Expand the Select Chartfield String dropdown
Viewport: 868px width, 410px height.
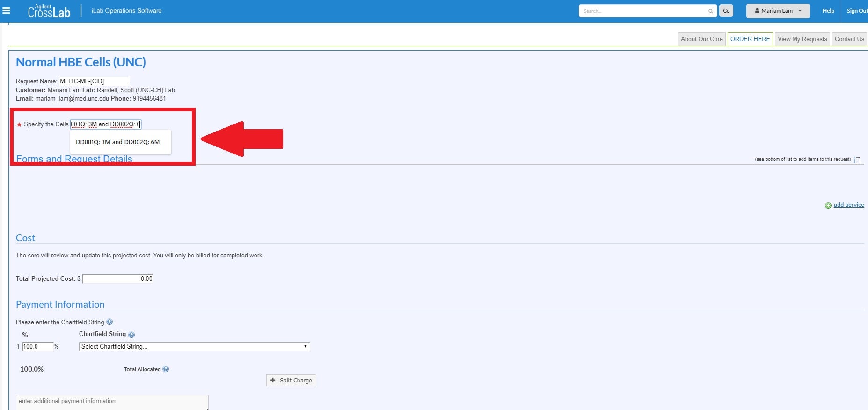coord(194,346)
